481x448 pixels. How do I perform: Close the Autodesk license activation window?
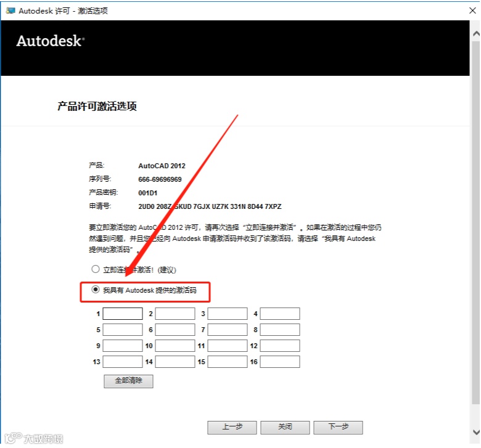(472, 10)
